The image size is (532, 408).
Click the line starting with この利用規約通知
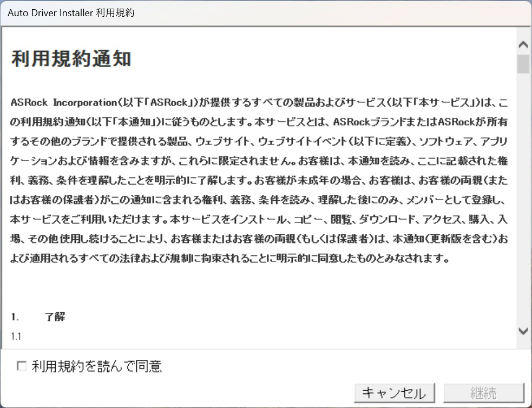point(259,121)
